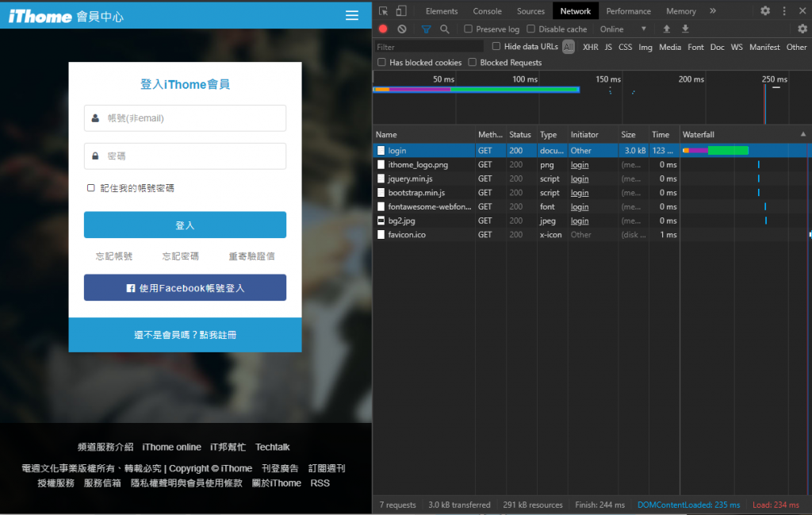The width and height of the screenshot is (812, 515).
Task: Open the hamburger menu in iThome header
Action: coord(351,16)
